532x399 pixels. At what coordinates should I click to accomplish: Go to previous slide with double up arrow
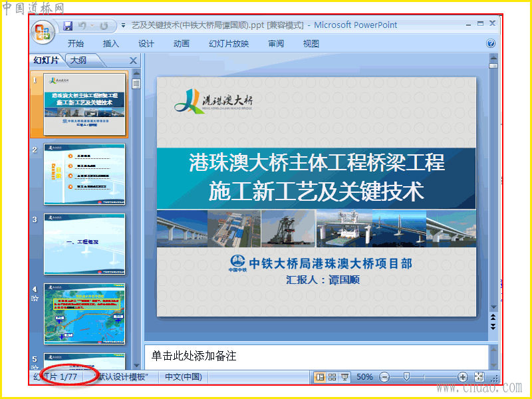pyautogui.click(x=493, y=317)
